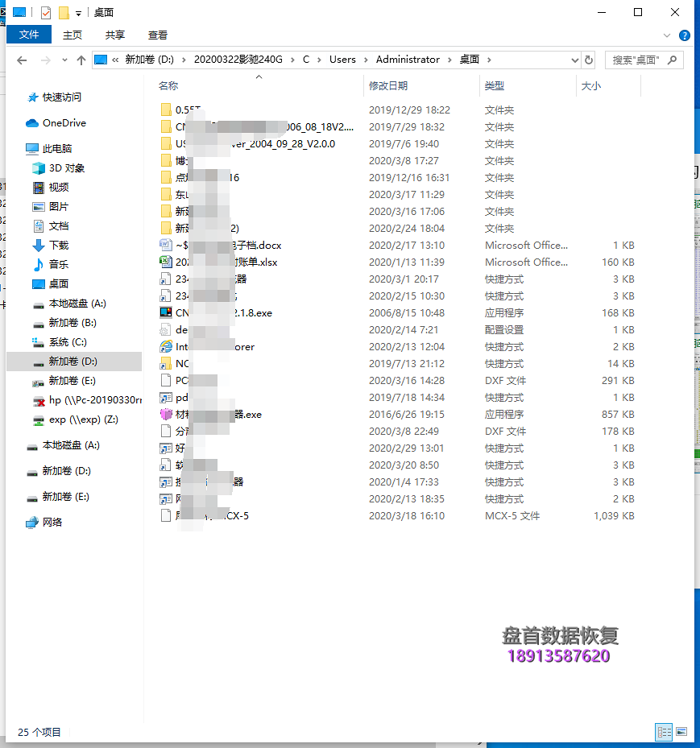
Task: Select disconnected hp network drive in sidebar
Action: [x=95, y=400]
